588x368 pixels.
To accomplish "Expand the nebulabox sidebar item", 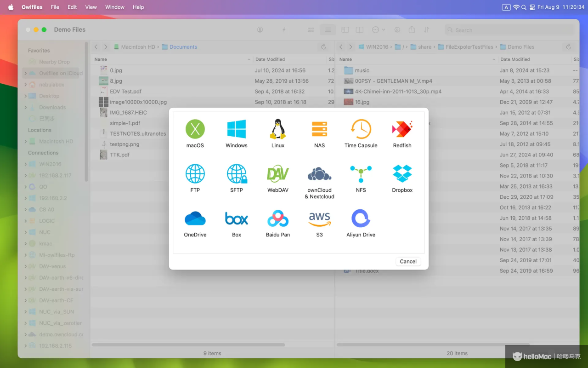I will click(x=26, y=85).
